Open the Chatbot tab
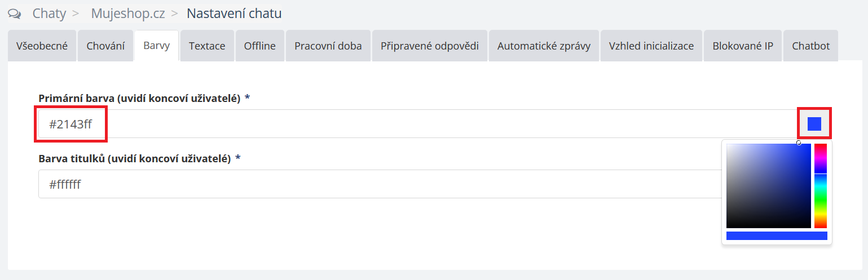Image resolution: width=868 pixels, height=280 pixels. [810, 46]
